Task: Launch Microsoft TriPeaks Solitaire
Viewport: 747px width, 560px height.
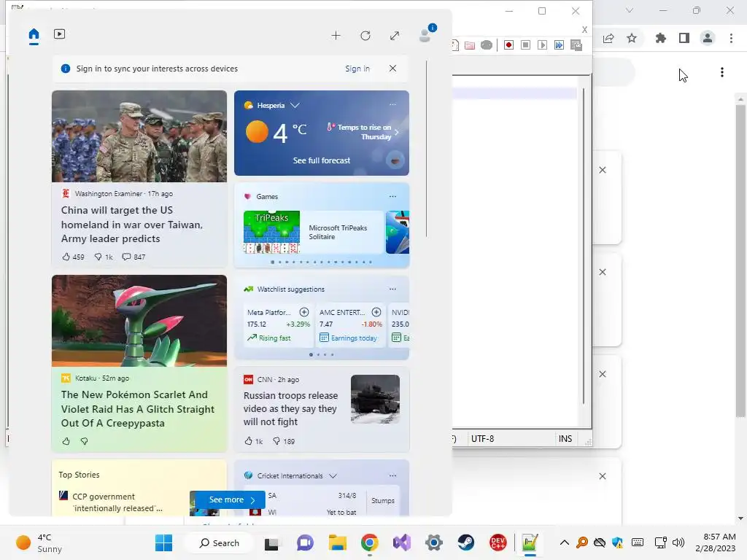Action: point(313,233)
